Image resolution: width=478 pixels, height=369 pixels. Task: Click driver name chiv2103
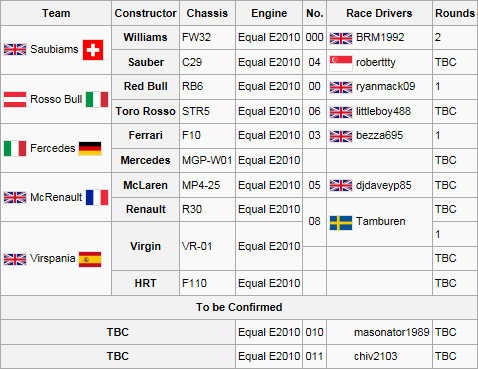(x=376, y=356)
